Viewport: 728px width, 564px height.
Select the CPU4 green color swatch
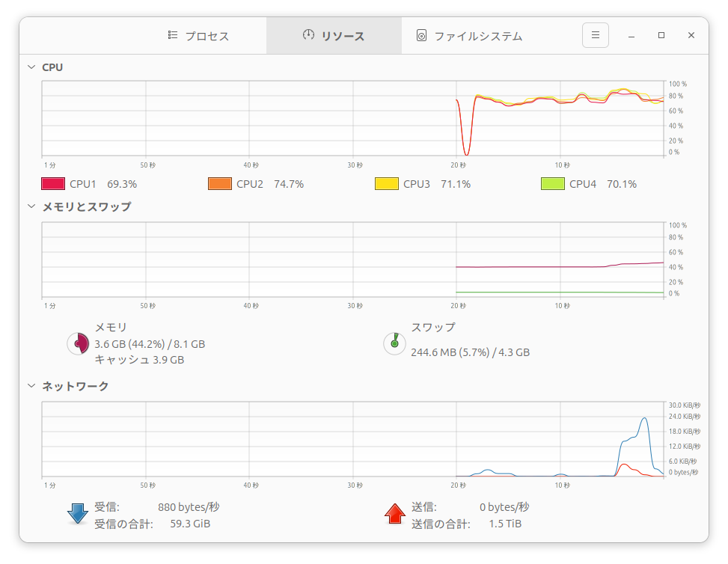[x=552, y=184]
